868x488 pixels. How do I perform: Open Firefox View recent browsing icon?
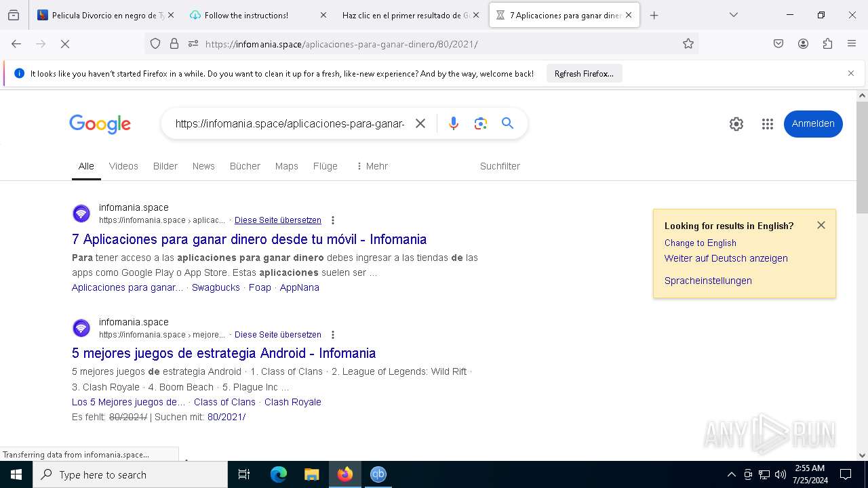click(x=14, y=15)
